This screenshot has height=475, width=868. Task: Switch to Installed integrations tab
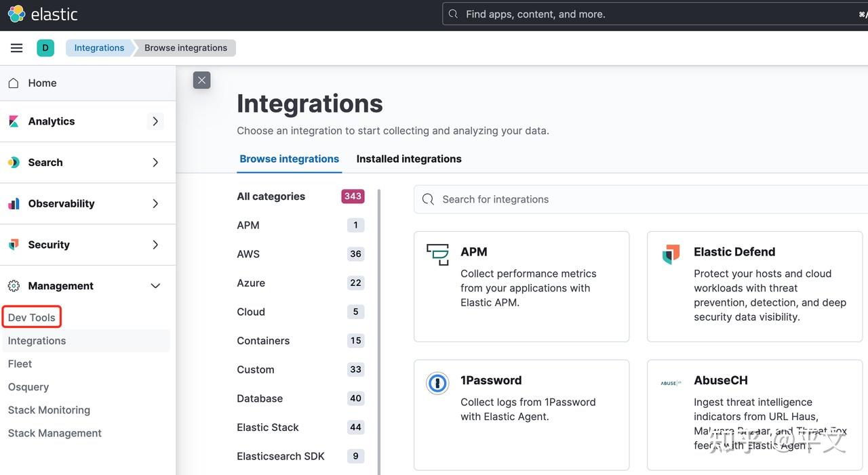point(409,159)
